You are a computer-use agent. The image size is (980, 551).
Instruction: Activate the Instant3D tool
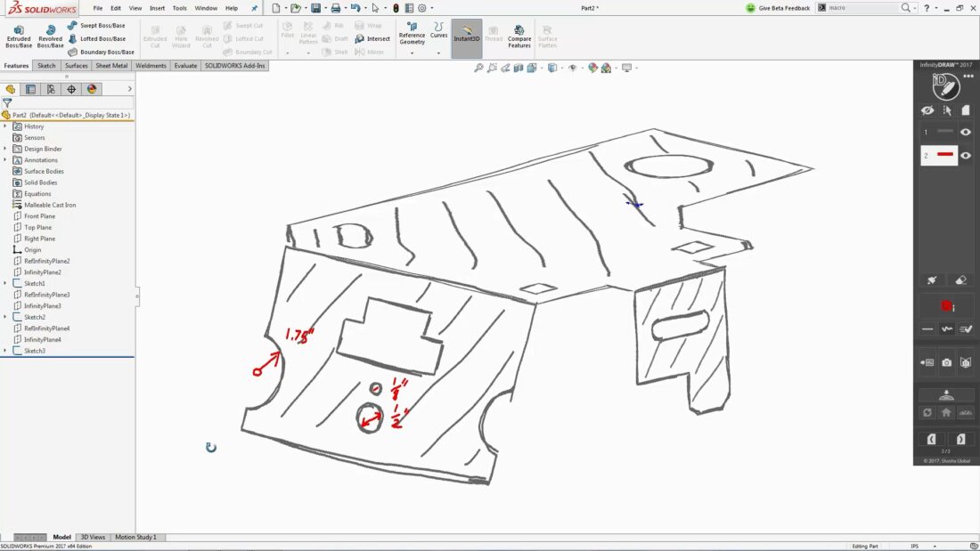[467, 36]
